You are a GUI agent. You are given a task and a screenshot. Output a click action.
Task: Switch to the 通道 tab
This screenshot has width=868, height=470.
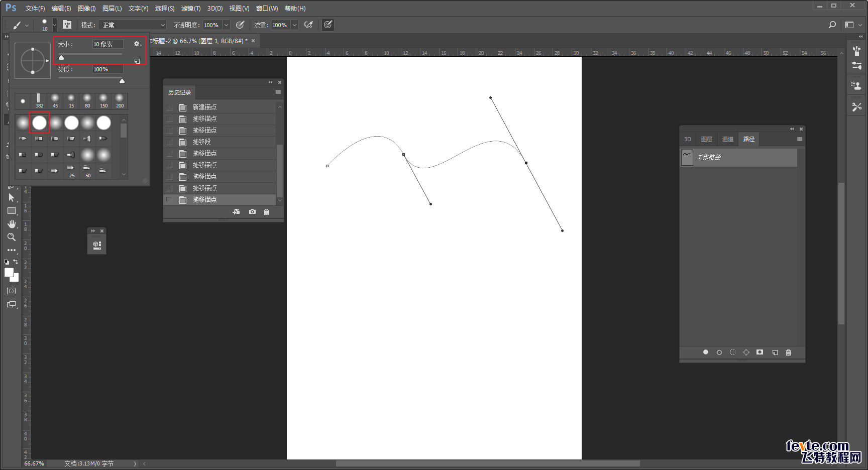click(727, 139)
